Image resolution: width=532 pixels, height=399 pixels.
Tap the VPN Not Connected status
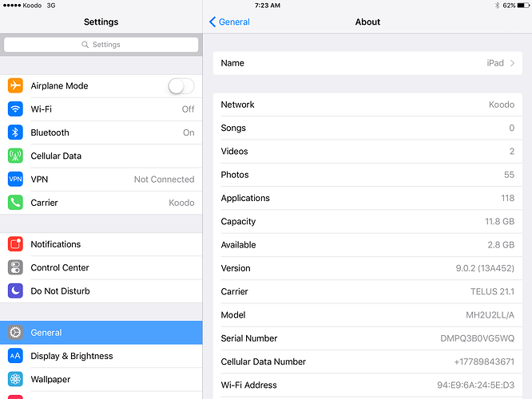(165, 180)
